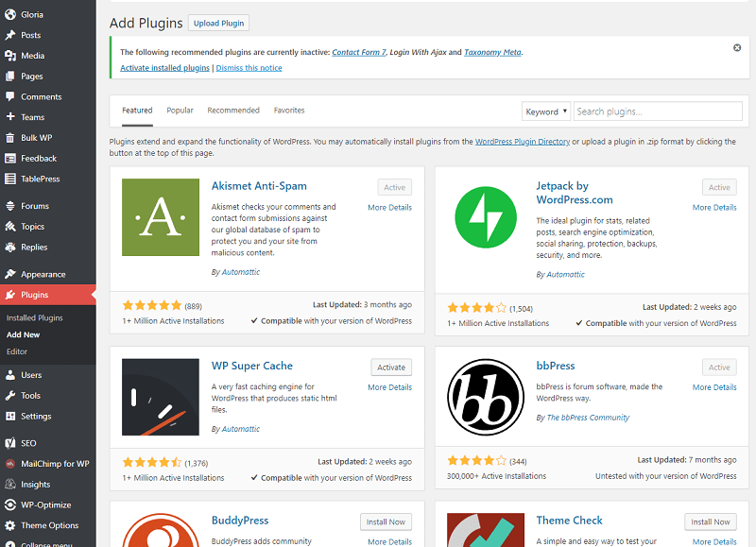
Task: Open Installed Plugins submenu item
Action: pos(35,318)
